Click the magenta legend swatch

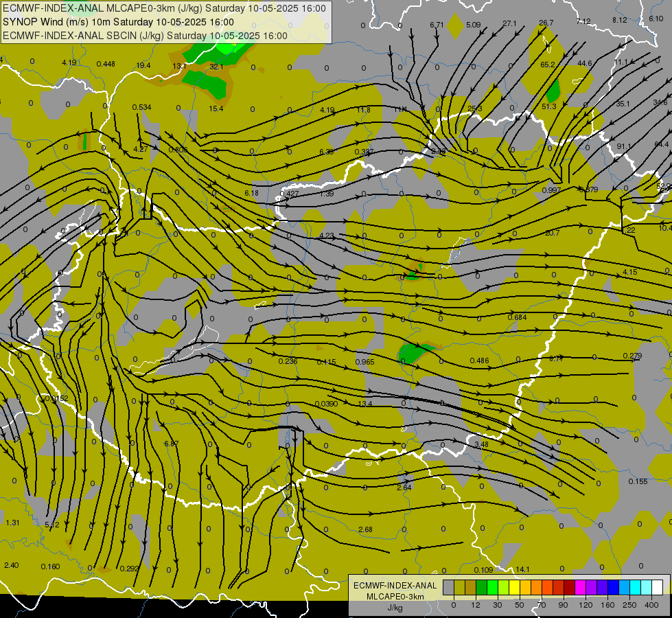point(580,587)
